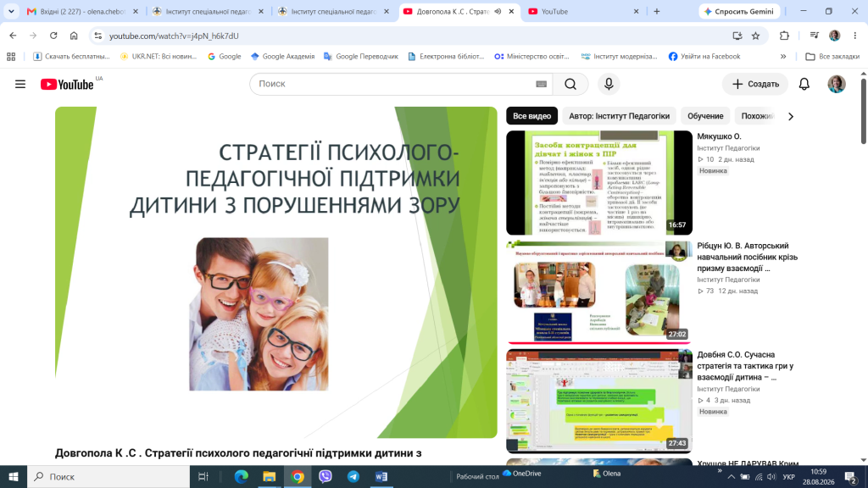868x488 pixels.
Task: Open Google bookmark
Action: pyautogui.click(x=224, y=57)
